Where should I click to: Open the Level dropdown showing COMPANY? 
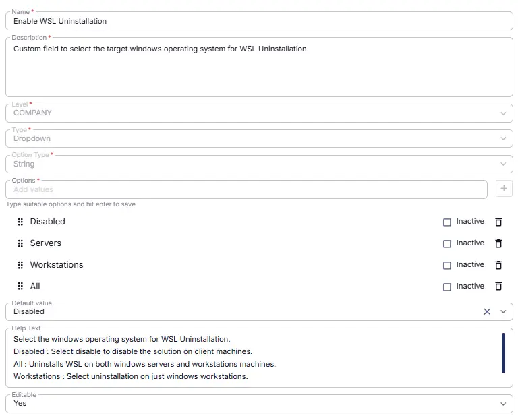259,113
